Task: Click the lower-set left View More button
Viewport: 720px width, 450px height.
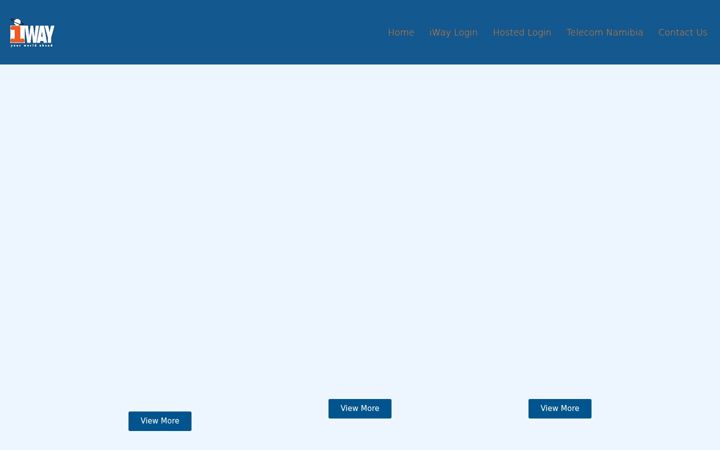Action: [x=160, y=421]
